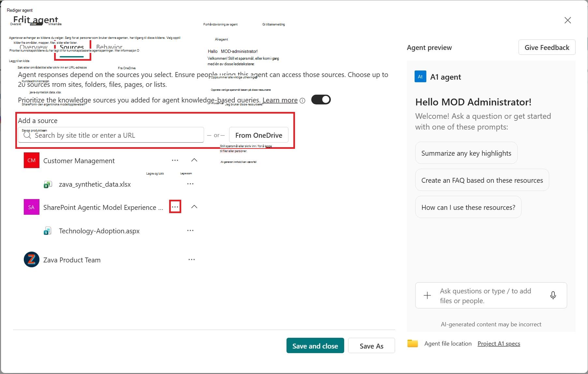Toggle prioritize knowledge sources switch

[321, 100]
